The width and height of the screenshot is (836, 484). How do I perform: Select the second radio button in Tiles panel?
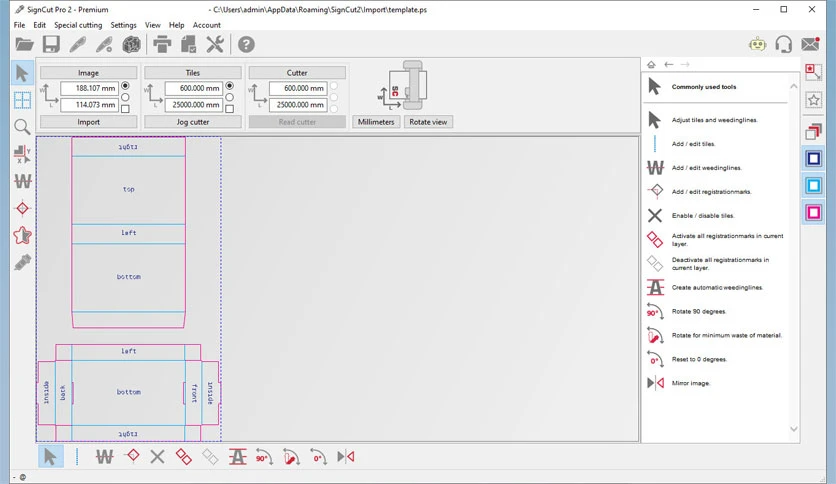point(229,98)
